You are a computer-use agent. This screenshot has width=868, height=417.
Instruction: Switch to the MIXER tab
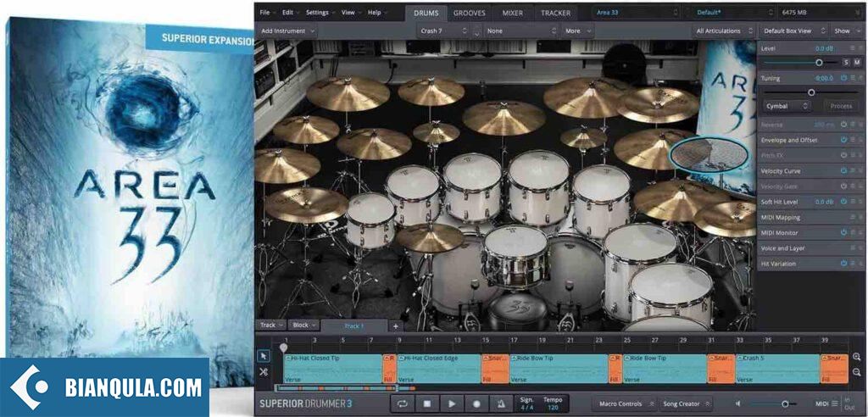point(513,12)
